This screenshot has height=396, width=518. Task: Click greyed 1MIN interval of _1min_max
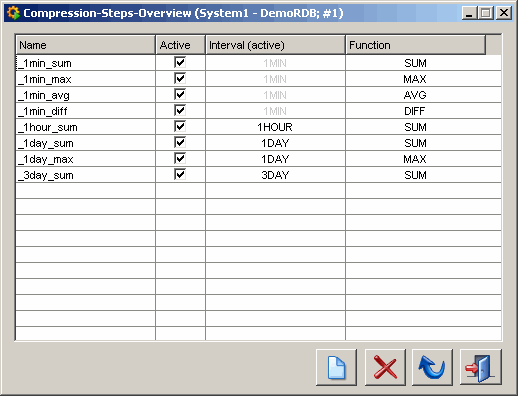[275, 79]
